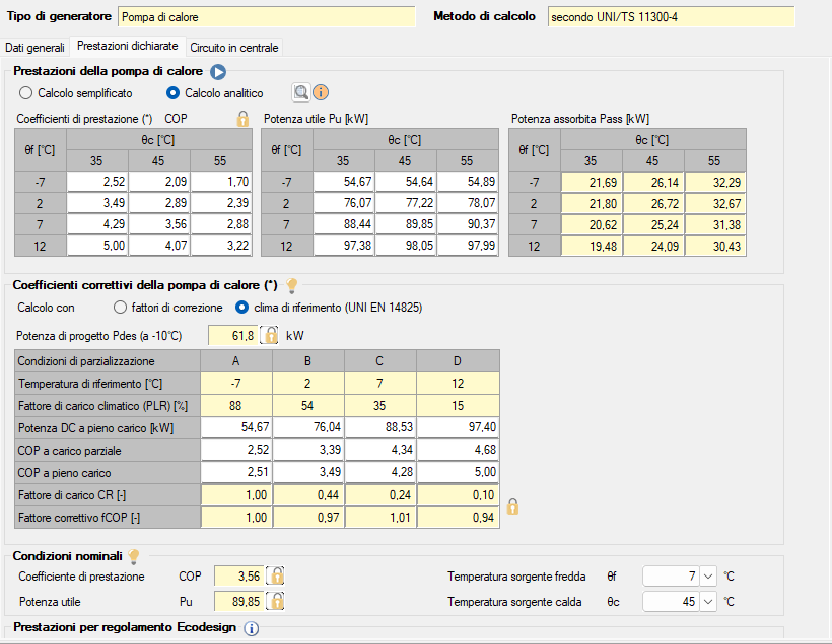
Task: Toggle the padlock right of the fCOP table
Action: click(x=512, y=506)
